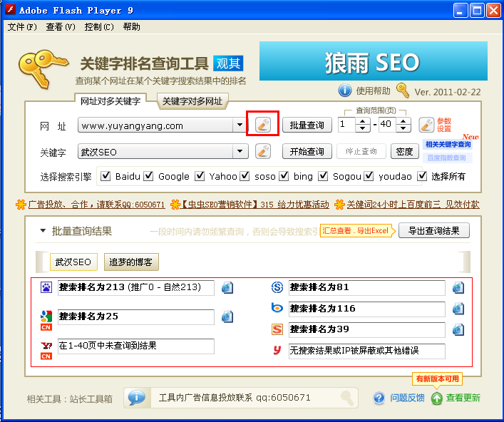Screen dimensions: 504x422
Task: Click the wrench icon beside the keyword field
Action: [262, 151]
